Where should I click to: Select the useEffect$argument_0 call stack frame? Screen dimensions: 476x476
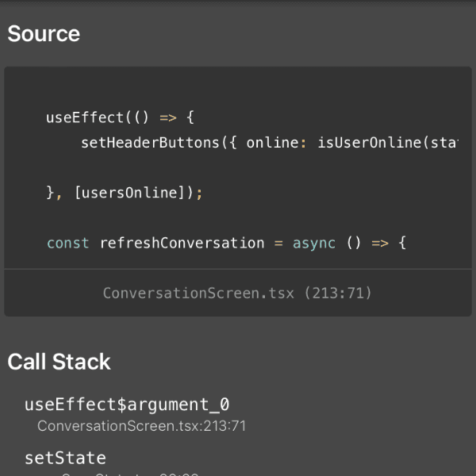pos(126,404)
